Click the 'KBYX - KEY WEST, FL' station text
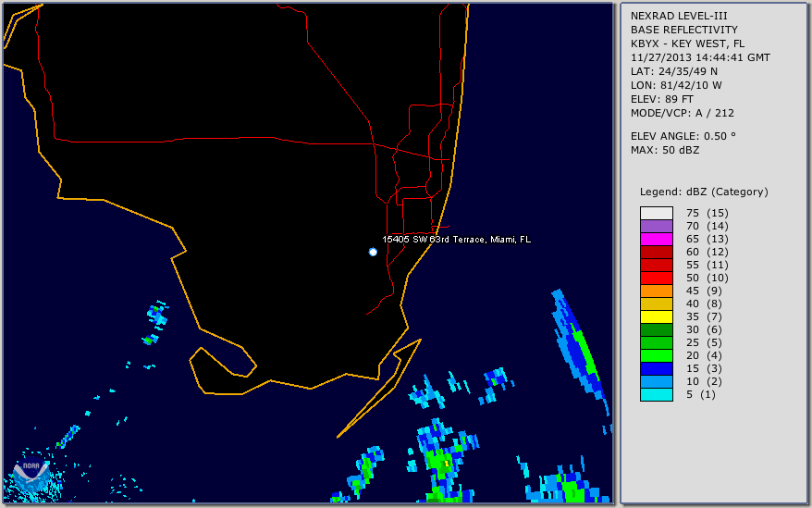Viewport: 812px width, 508px height. [x=687, y=44]
